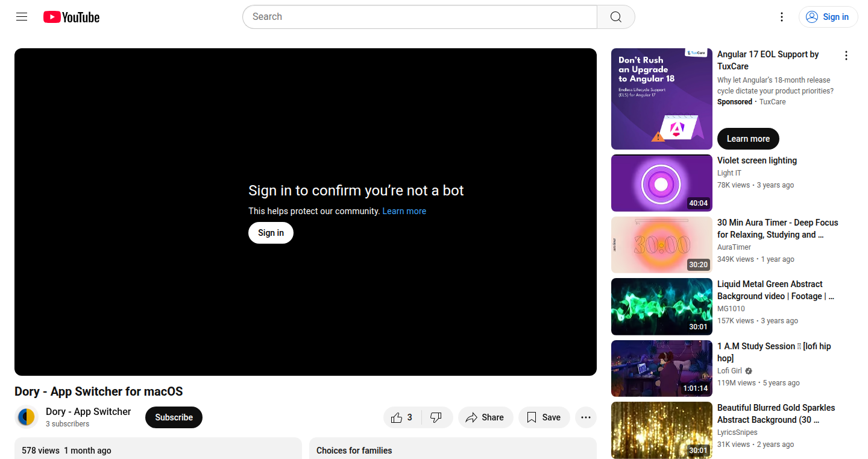868x459 pixels.
Task: Click 1:01:14 duration badge on Lofi video
Action: 695,388
